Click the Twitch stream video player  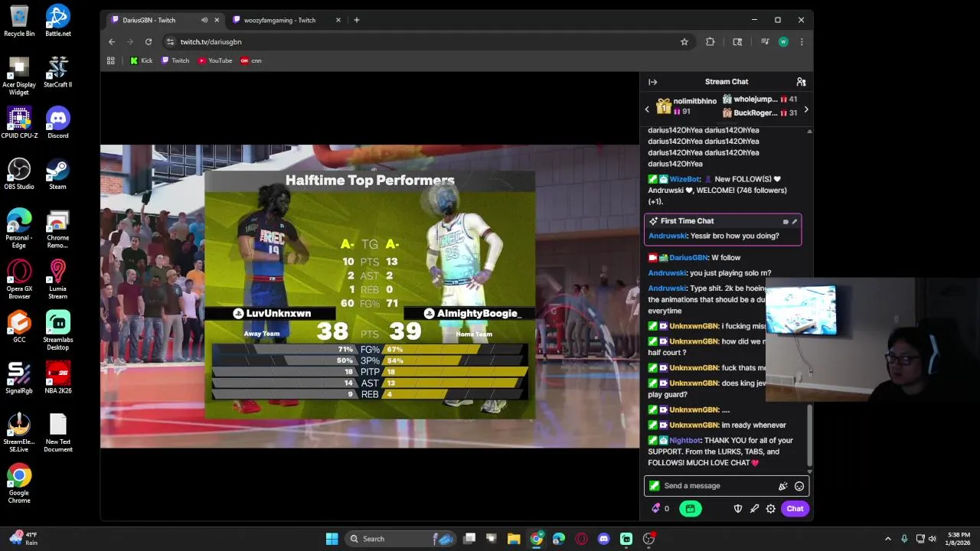370,296
